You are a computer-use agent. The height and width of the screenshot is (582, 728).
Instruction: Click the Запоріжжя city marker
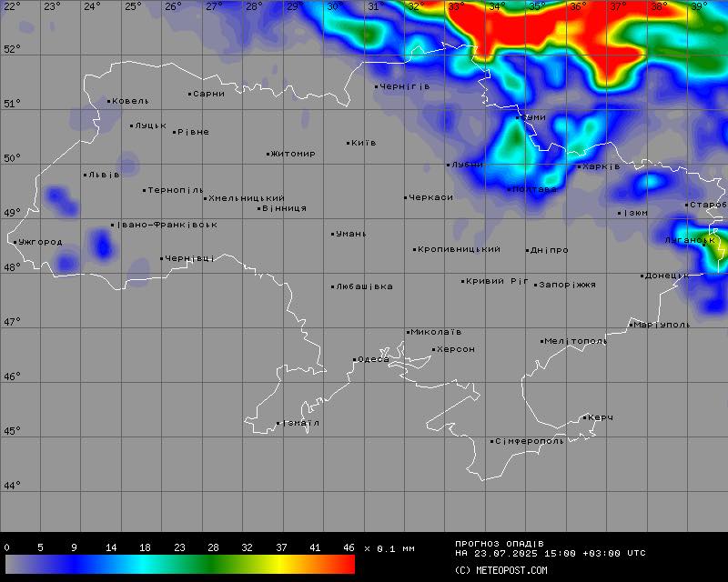tap(536, 285)
